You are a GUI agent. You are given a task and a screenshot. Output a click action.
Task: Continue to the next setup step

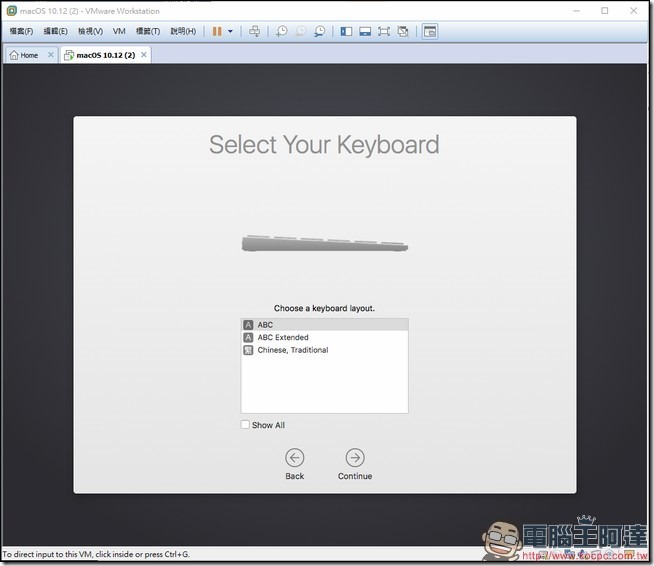355,458
